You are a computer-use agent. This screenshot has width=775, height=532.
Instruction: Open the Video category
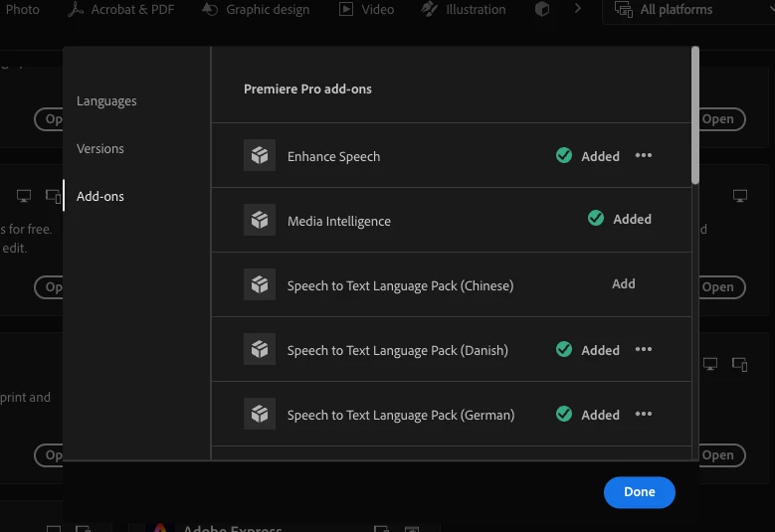click(367, 9)
